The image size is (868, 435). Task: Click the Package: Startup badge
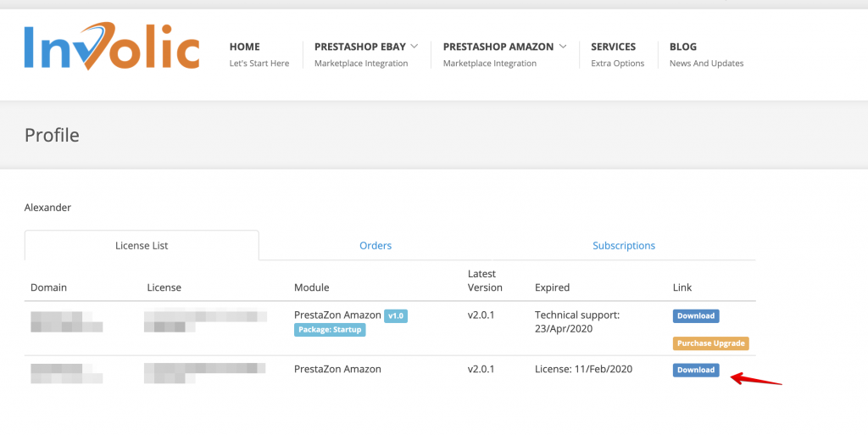click(x=330, y=330)
